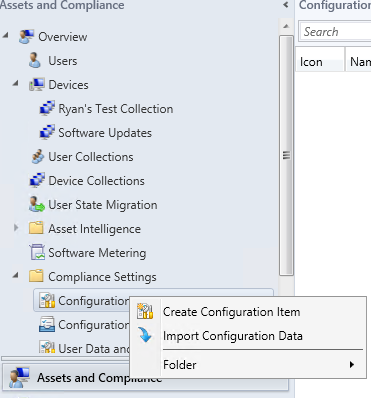Click the Configuration Baselines tree icon
Screen dimensions: 371x398
(x=47, y=325)
